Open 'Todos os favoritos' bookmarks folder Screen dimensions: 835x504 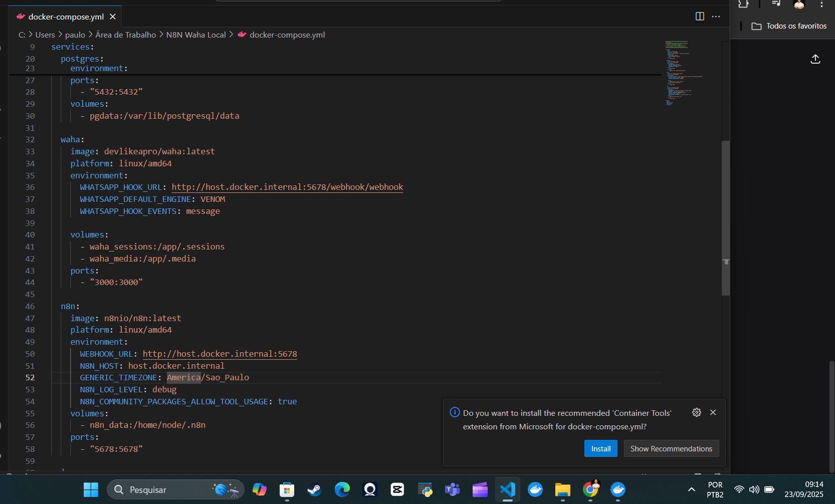click(x=789, y=26)
